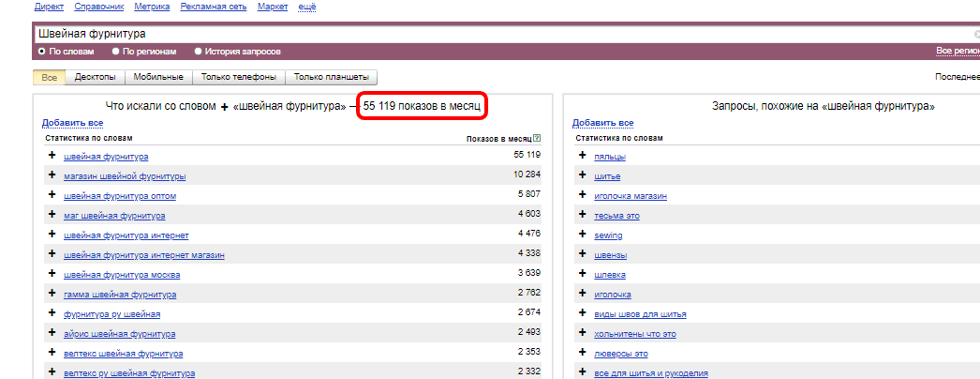
Task: Select 'По регионам' radio button
Action: click(x=116, y=52)
